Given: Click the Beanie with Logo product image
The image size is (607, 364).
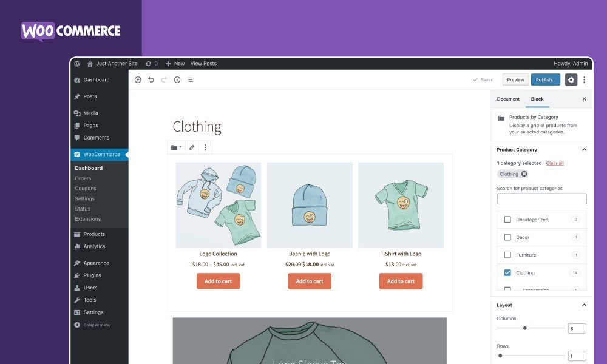Looking at the screenshot, I should coord(310,205).
